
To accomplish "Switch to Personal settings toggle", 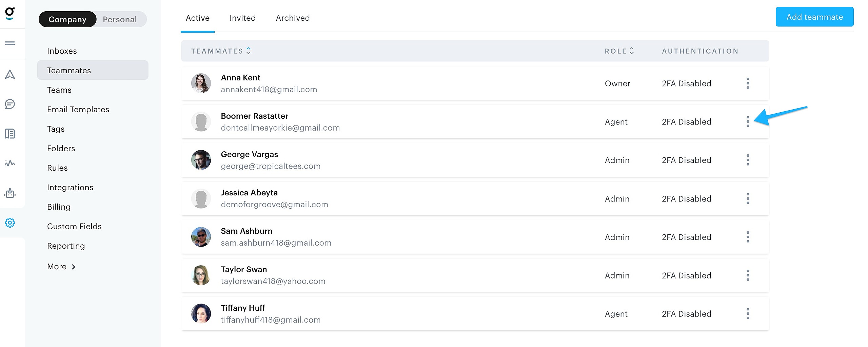I will [120, 19].
